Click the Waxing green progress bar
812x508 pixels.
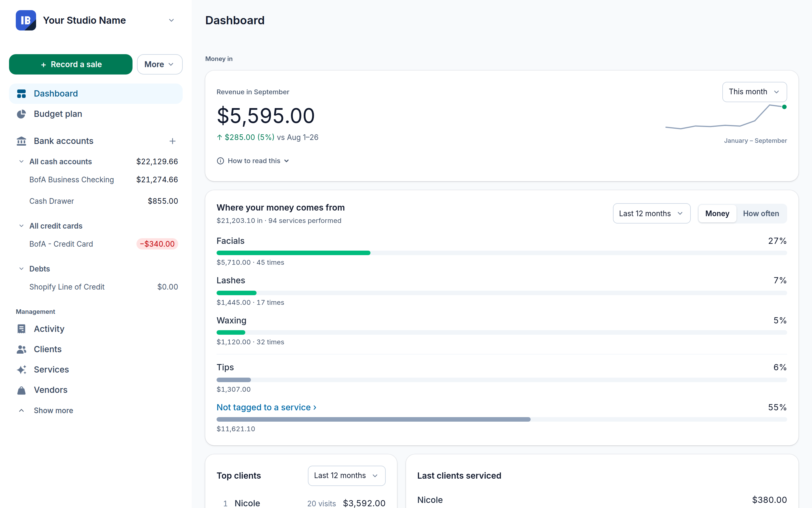tap(231, 333)
